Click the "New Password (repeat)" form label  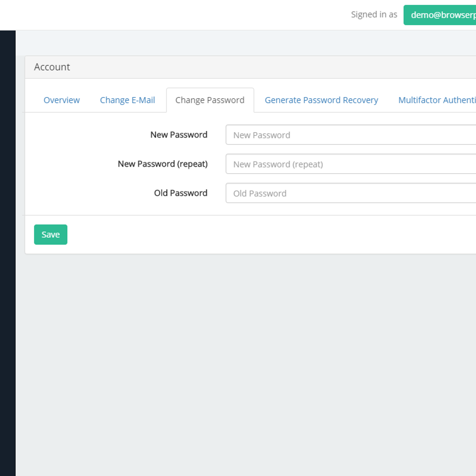[163, 164]
